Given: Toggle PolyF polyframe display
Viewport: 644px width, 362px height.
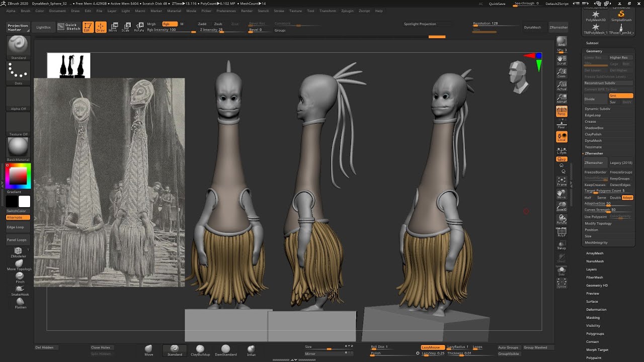Looking at the screenshot, I should click(x=561, y=232).
